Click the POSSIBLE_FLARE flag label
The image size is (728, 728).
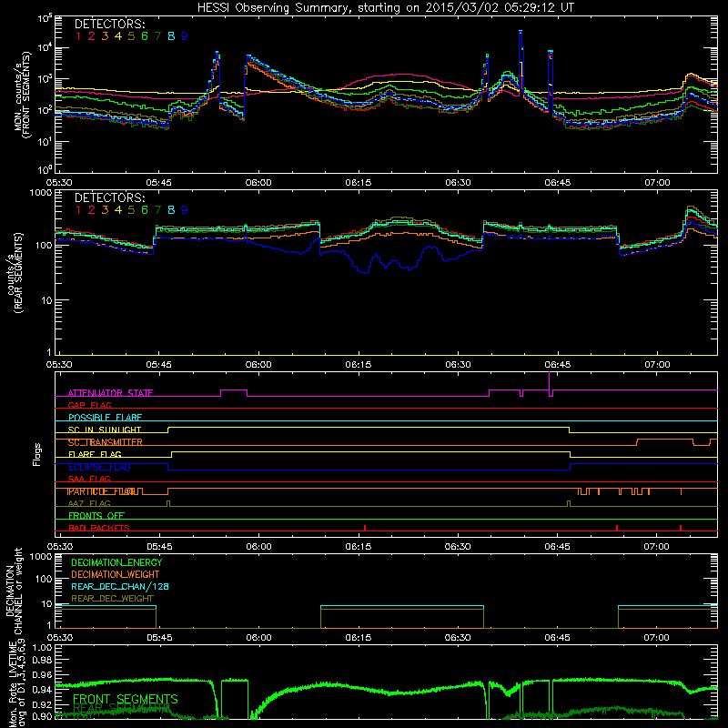pyautogui.click(x=105, y=418)
